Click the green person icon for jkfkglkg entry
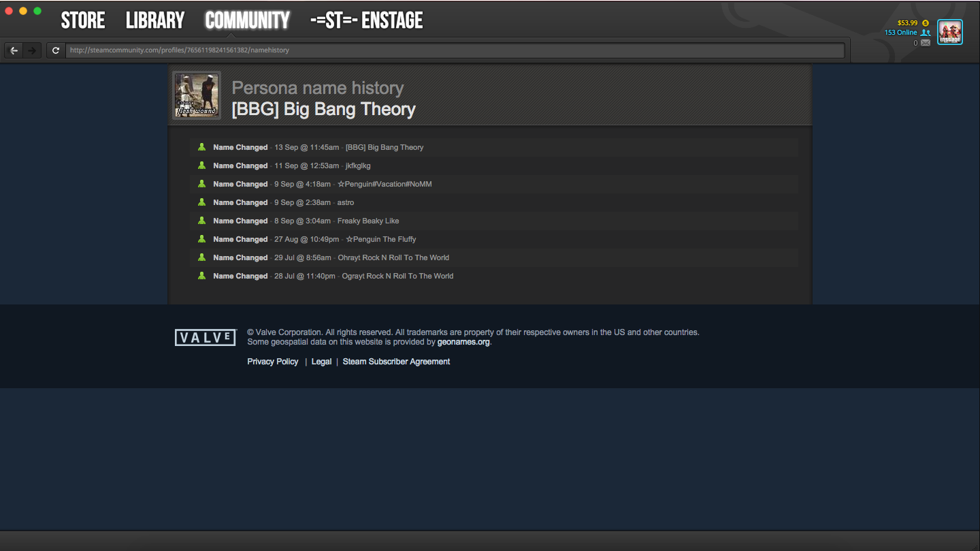 [x=201, y=166]
